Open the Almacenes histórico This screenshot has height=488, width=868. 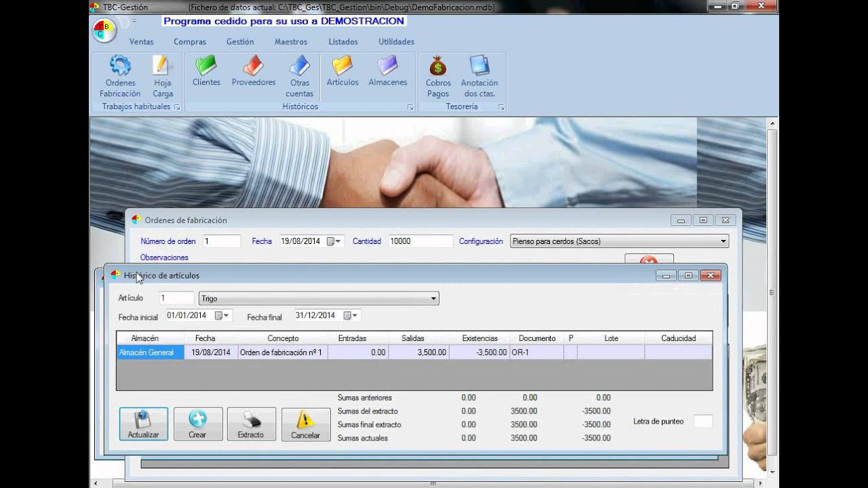point(387,71)
